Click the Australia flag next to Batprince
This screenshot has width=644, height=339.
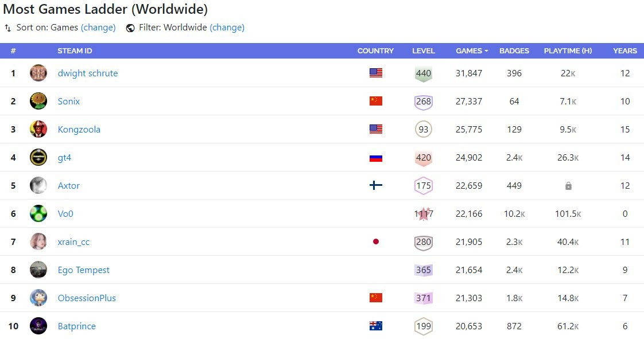coord(376,326)
